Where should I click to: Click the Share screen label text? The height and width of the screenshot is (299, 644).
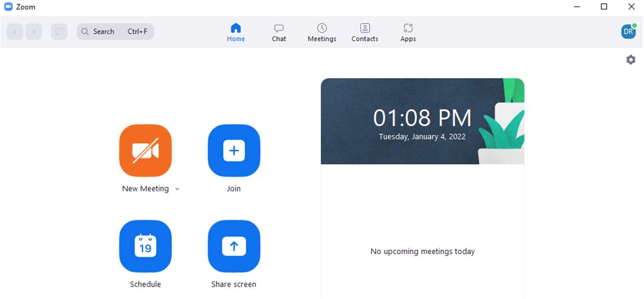pos(234,284)
